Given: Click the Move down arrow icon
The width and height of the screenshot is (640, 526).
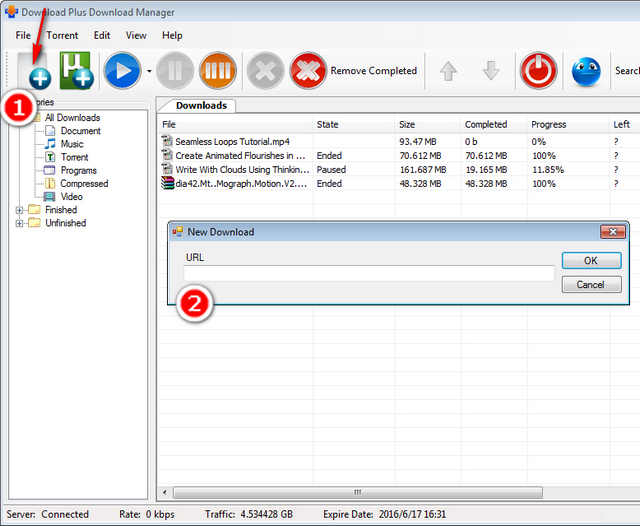Looking at the screenshot, I should tap(491, 71).
